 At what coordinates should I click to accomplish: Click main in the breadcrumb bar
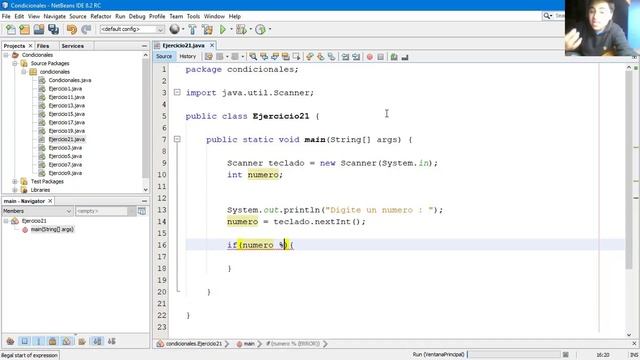click(249, 344)
